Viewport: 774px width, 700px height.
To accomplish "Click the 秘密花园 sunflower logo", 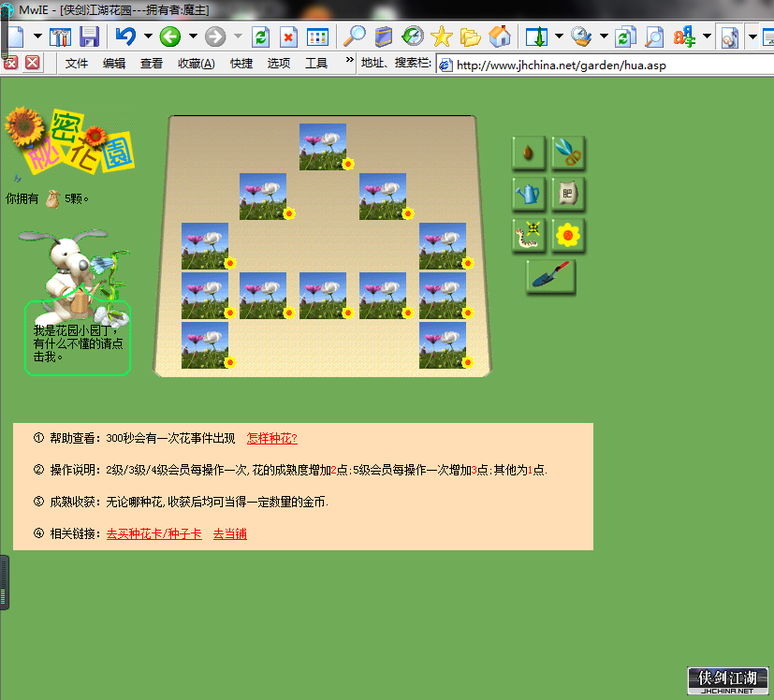I will coord(69,140).
